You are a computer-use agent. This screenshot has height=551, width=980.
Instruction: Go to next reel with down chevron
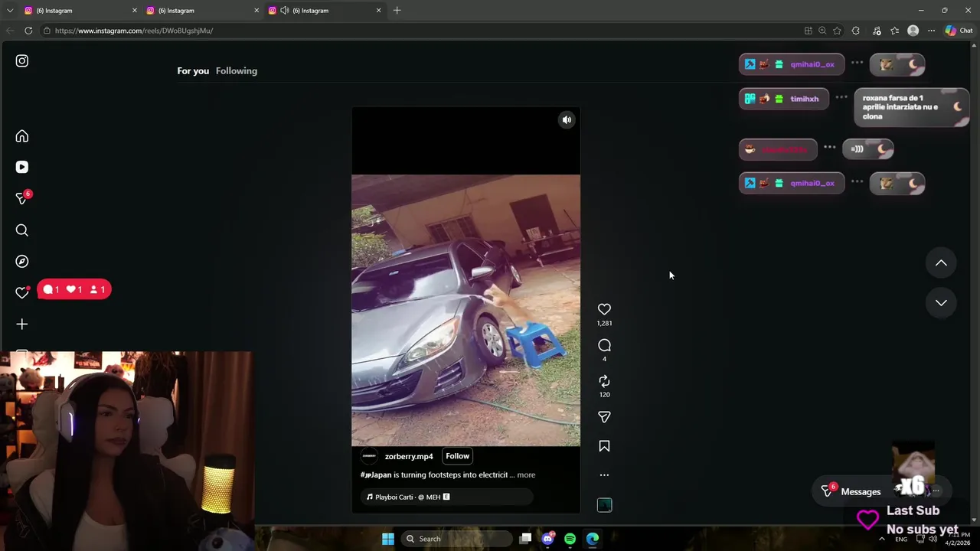(x=941, y=302)
